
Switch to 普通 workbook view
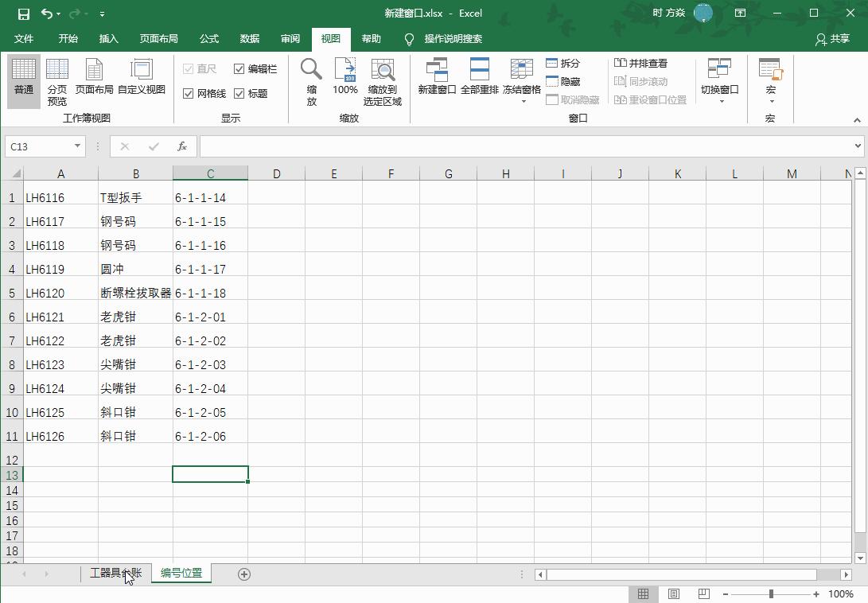coord(23,80)
